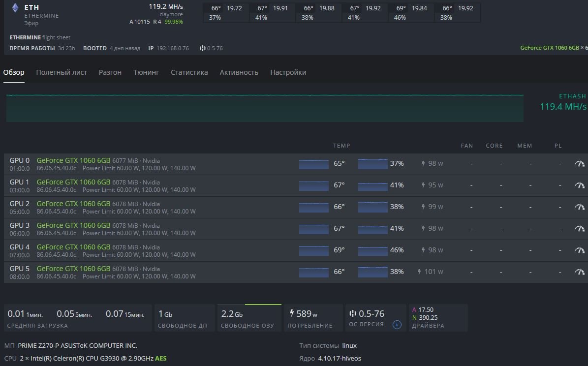
Task: Click the AMD driver version 17.50
Action: click(x=426, y=310)
